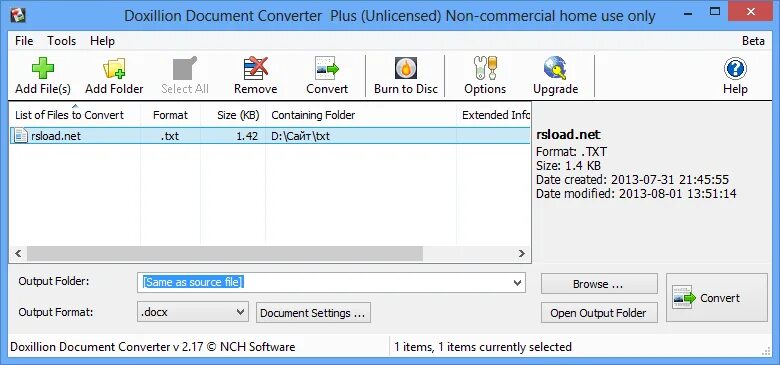Click the Format column header
Image resolution: width=780 pixels, height=365 pixels.
point(171,115)
